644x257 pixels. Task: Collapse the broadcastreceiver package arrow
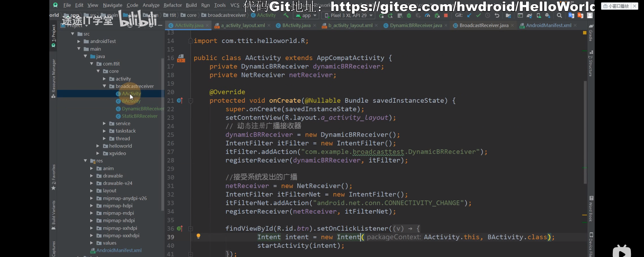pos(105,86)
